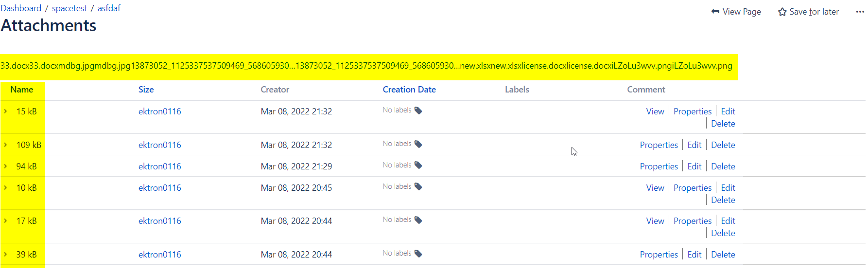Edit the 17 kB attachment
Image resolution: width=868 pixels, height=276 pixels.
point(728,221)
